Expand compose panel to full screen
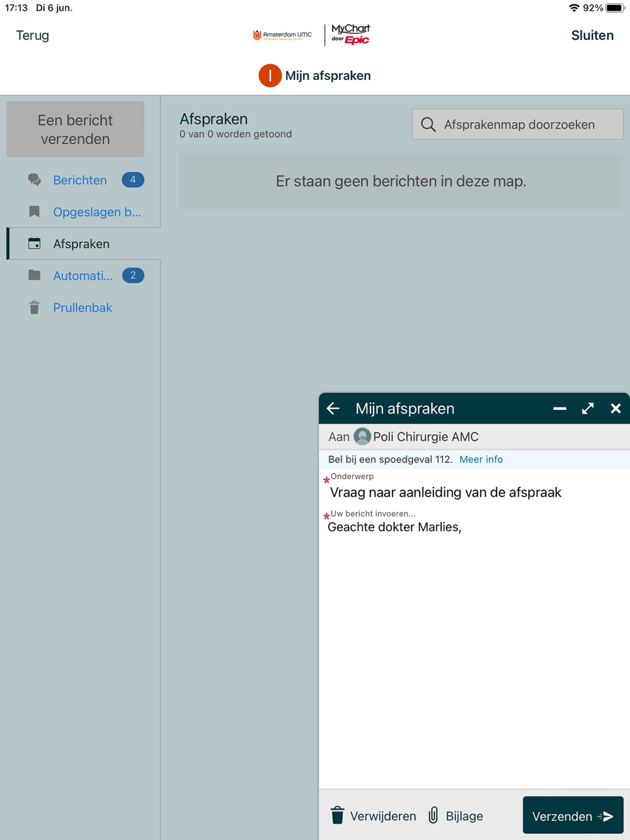Image resolution: width=630 pixels, height=840 pixels. 588,409
